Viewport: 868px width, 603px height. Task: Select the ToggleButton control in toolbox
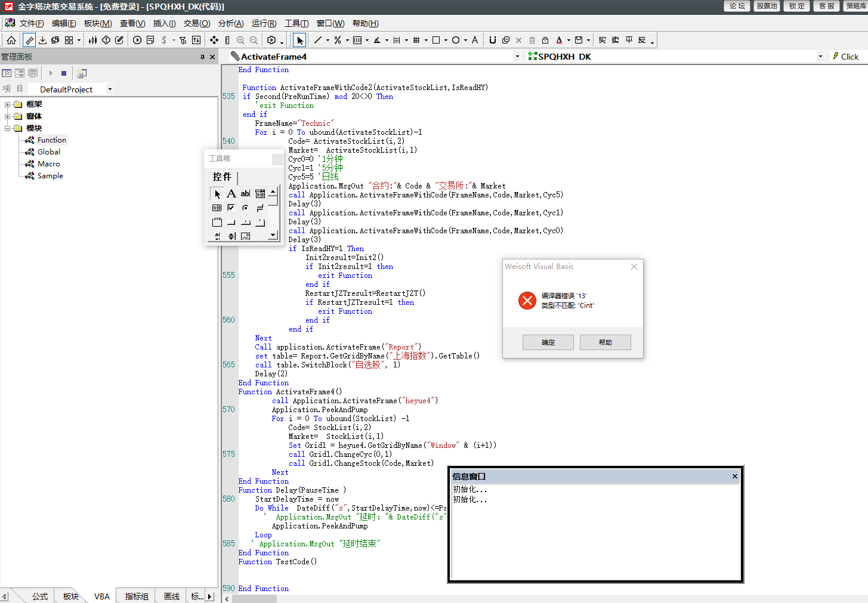pos(260,208)
